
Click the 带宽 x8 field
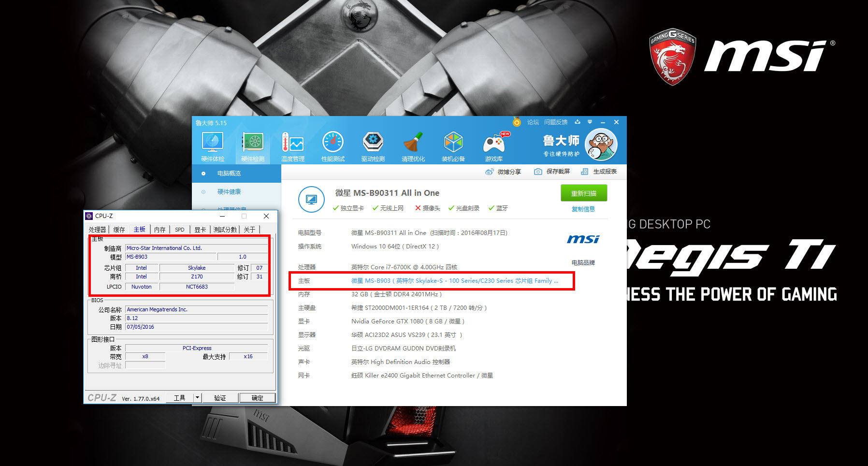(x=145, y=356)
